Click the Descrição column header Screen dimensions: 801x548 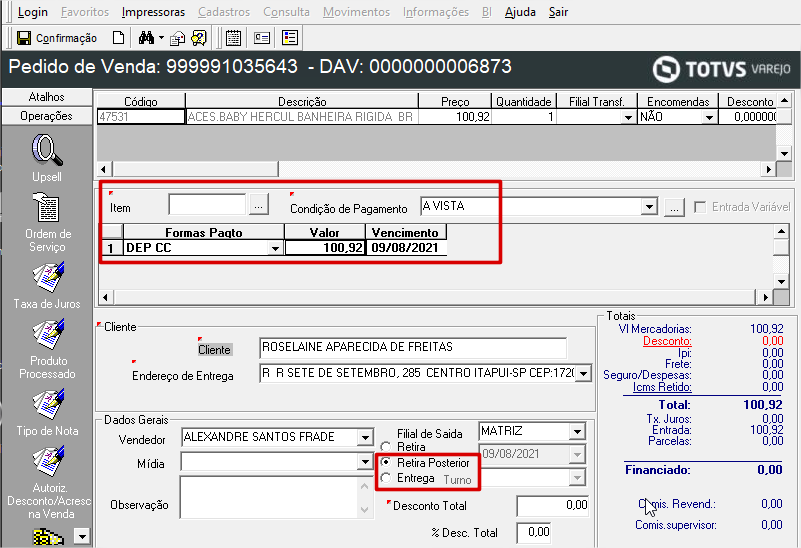[x=302, y=101]
